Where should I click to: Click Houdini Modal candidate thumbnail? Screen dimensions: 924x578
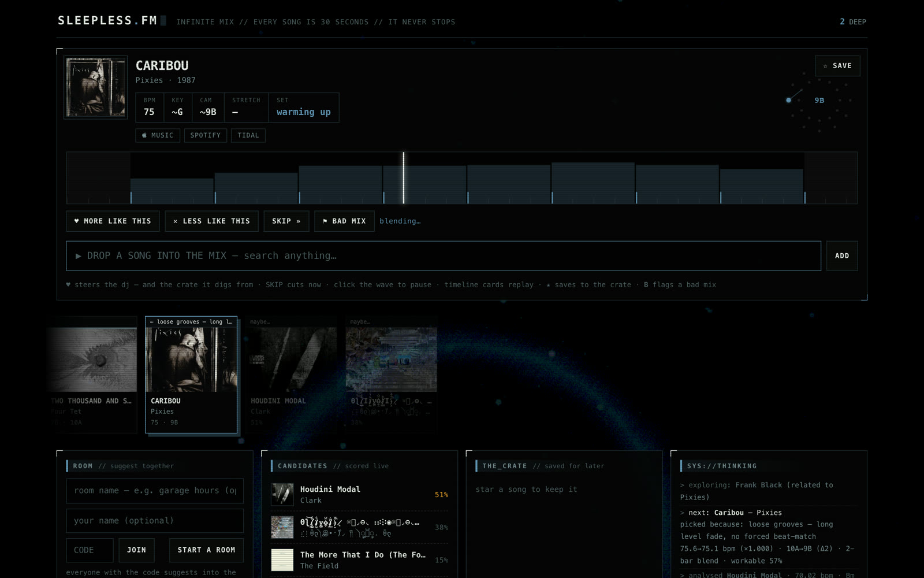pyautogui.click(x=282, y=495)
